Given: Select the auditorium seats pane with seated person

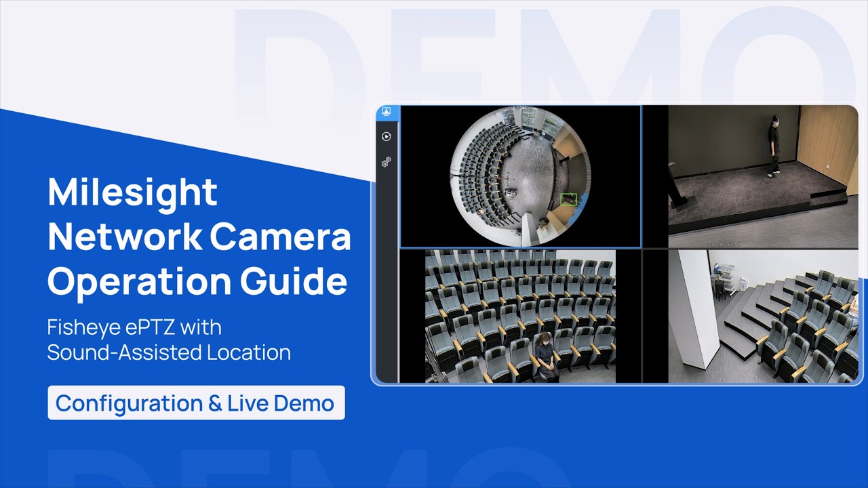Looking at the screenshot, I should click(x=520, y=317).
